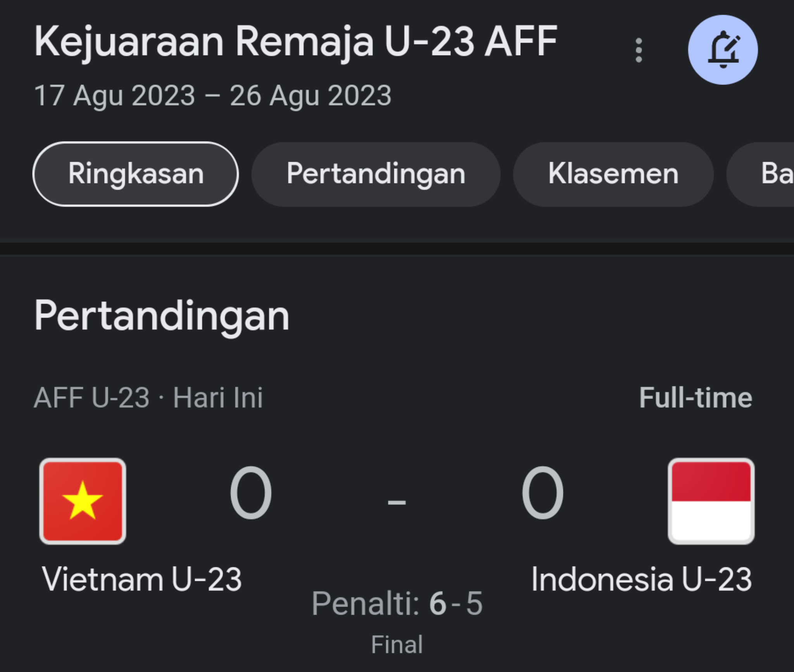Click the dash between the scores
The height and width of the screenshot is (672, 794).
397,502
